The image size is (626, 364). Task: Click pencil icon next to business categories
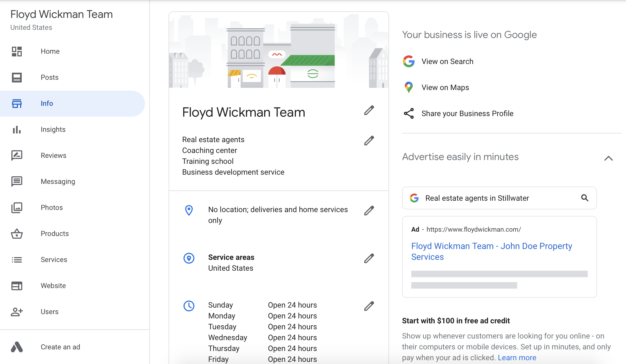[369, 141]
